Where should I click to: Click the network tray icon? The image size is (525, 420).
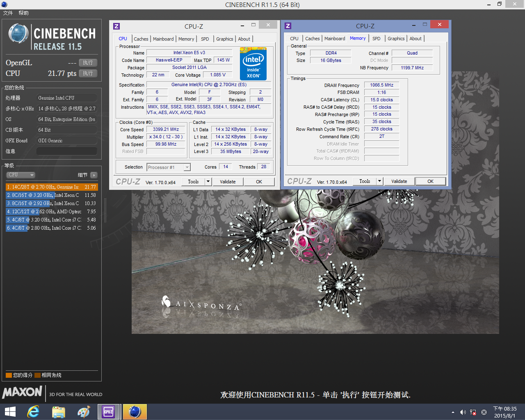click(473, 412)
